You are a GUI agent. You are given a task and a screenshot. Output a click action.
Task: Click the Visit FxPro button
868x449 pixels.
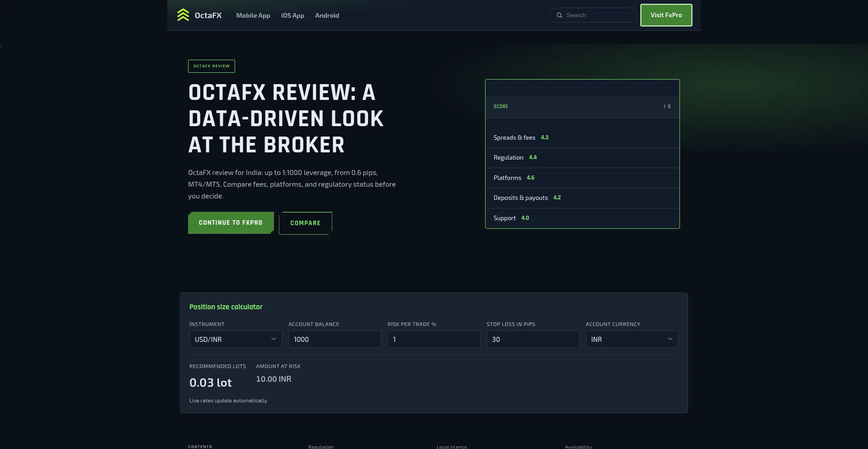(666, 15)
